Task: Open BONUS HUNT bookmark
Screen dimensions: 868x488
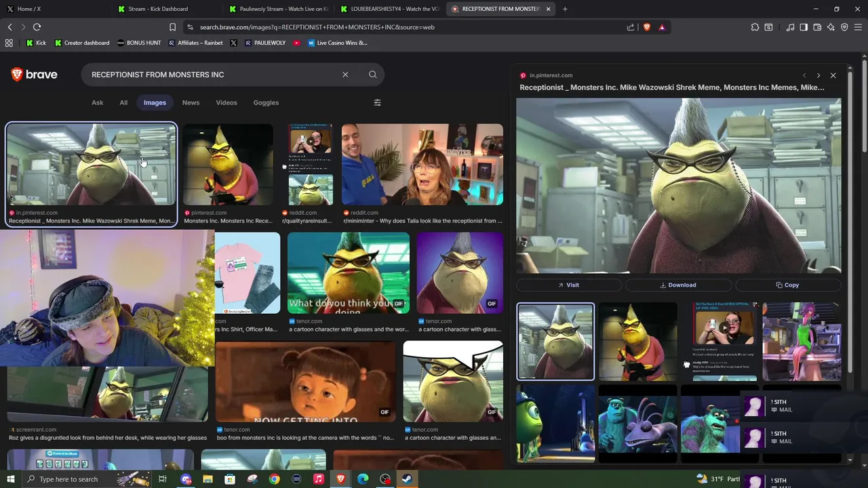Action: [x=138, y=43]
